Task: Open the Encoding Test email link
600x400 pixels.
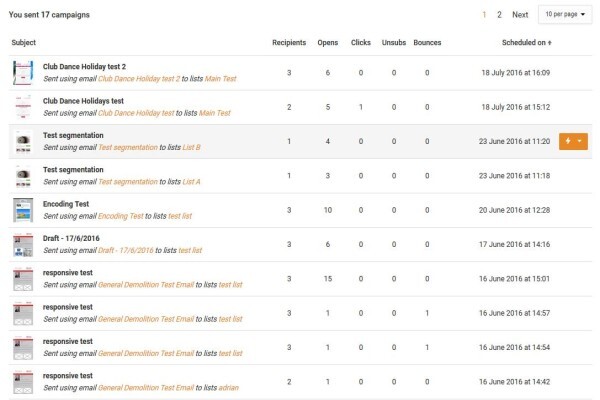Action: pos(121,216)
